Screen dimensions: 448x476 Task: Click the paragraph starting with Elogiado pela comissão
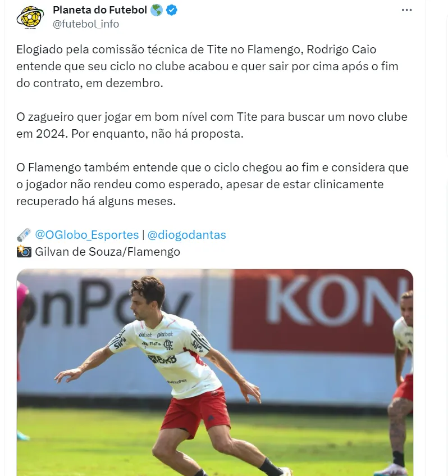207,66
